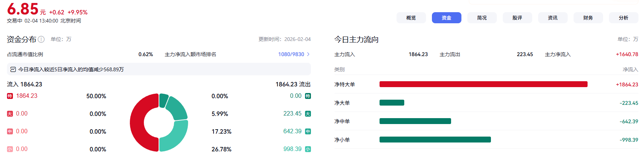The image size is (644, 158).
Task: Click the +9.95% change value
Action: pyautogui.click(x=77, y=12)
